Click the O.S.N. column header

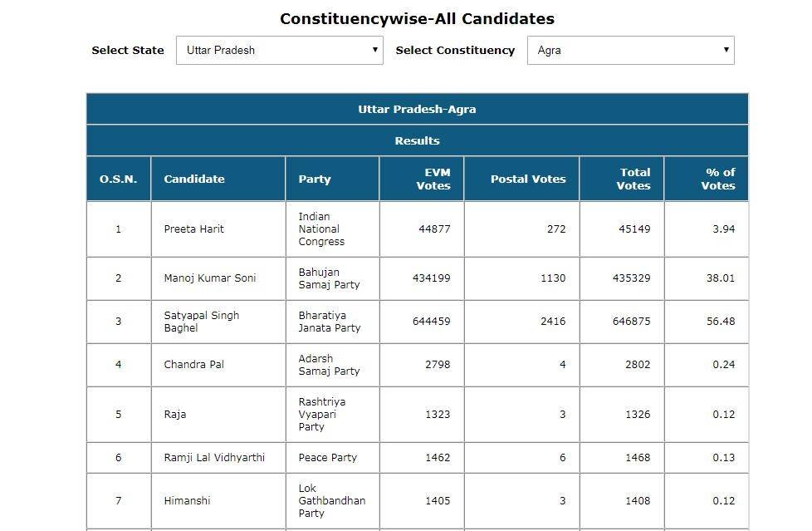pos(118,179)
